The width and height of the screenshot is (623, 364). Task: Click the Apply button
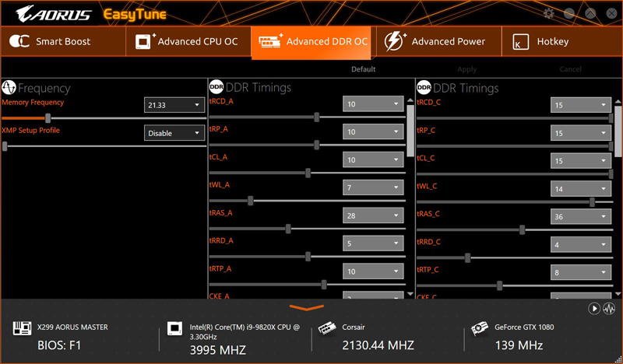tap(466, 69)
